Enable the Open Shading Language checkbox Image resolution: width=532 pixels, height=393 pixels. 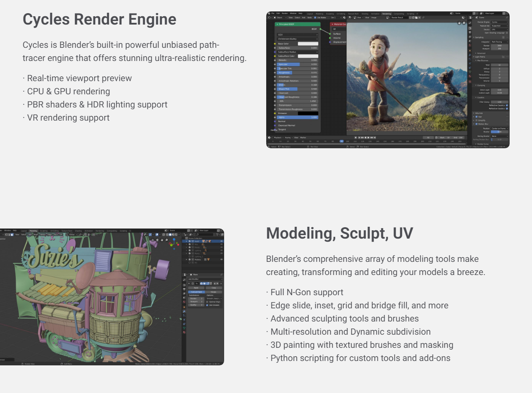coord(507,33)
